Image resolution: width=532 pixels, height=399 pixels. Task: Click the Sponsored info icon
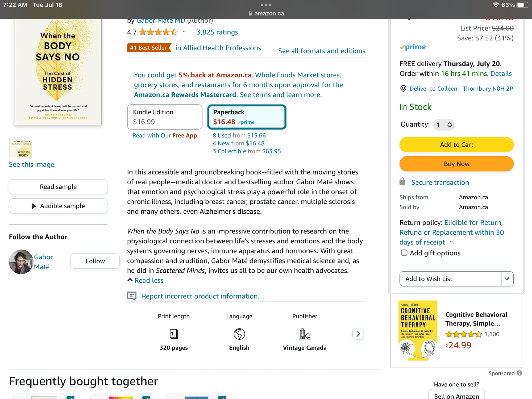click(519, 373)
